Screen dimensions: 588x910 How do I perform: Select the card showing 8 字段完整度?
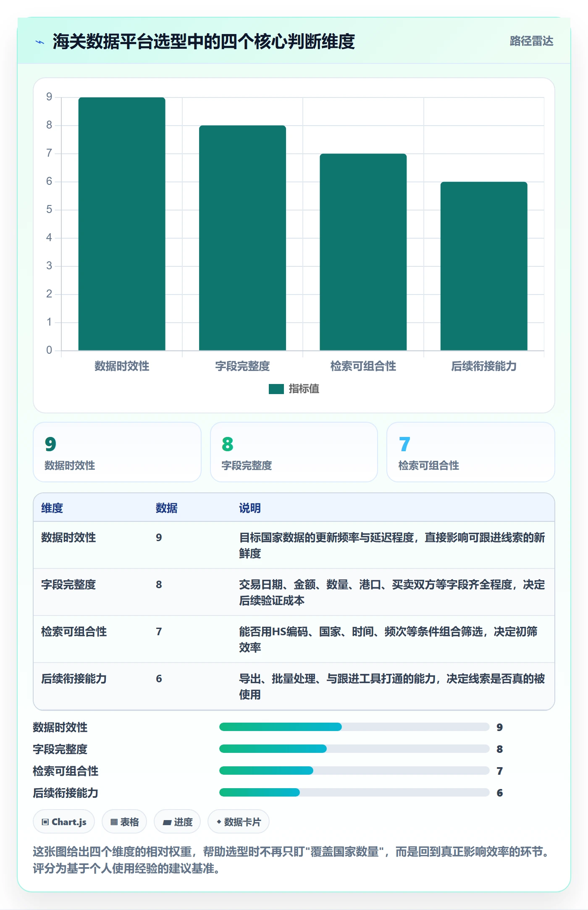coord(294,452)
